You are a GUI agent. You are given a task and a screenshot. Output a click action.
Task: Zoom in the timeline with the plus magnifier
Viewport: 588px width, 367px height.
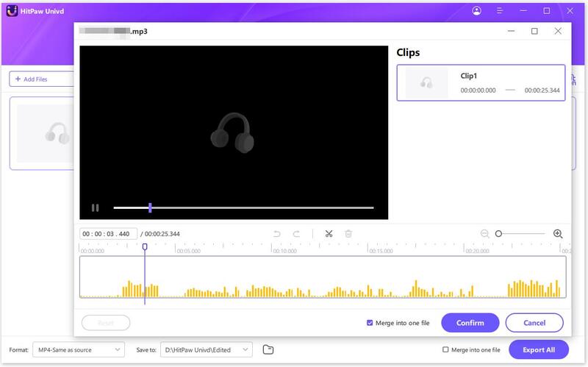point(558,234)
